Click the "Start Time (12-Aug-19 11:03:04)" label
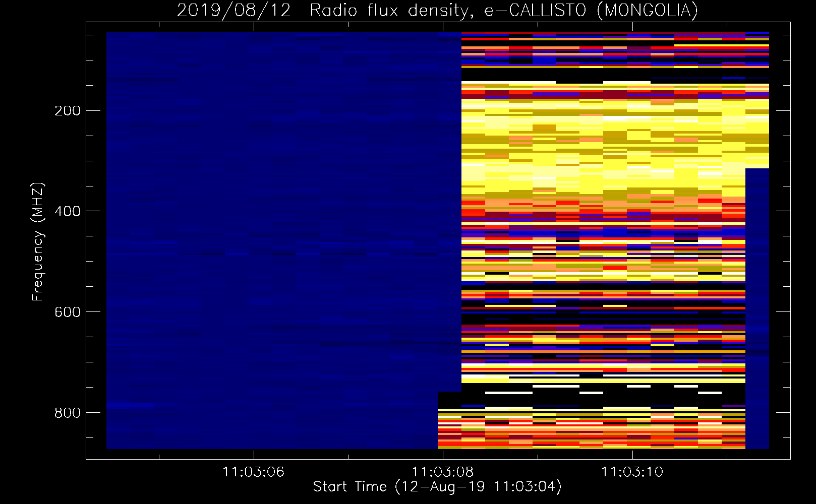Screen dimensions: 816x504 437,487
